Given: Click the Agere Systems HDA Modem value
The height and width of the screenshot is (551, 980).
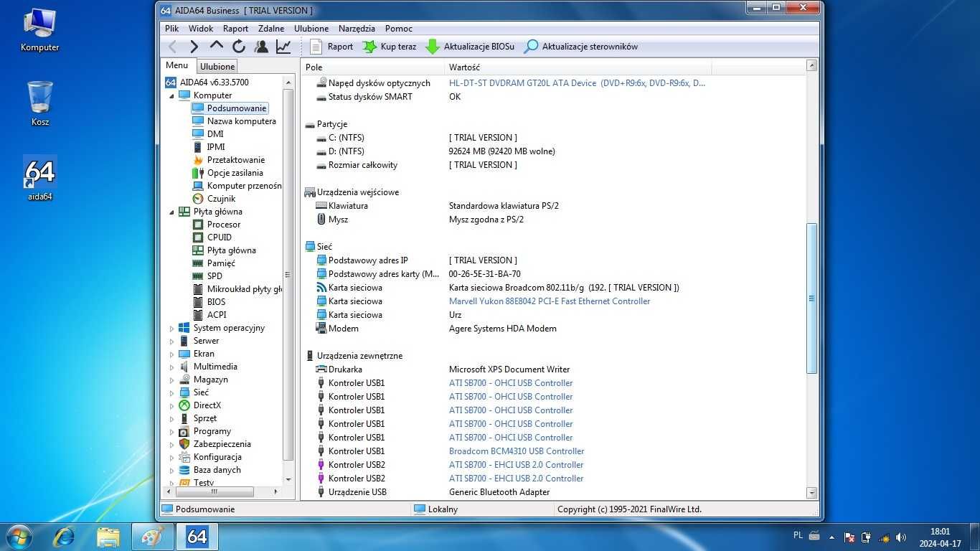Looking at the screenshot, I should click(503, 329).
